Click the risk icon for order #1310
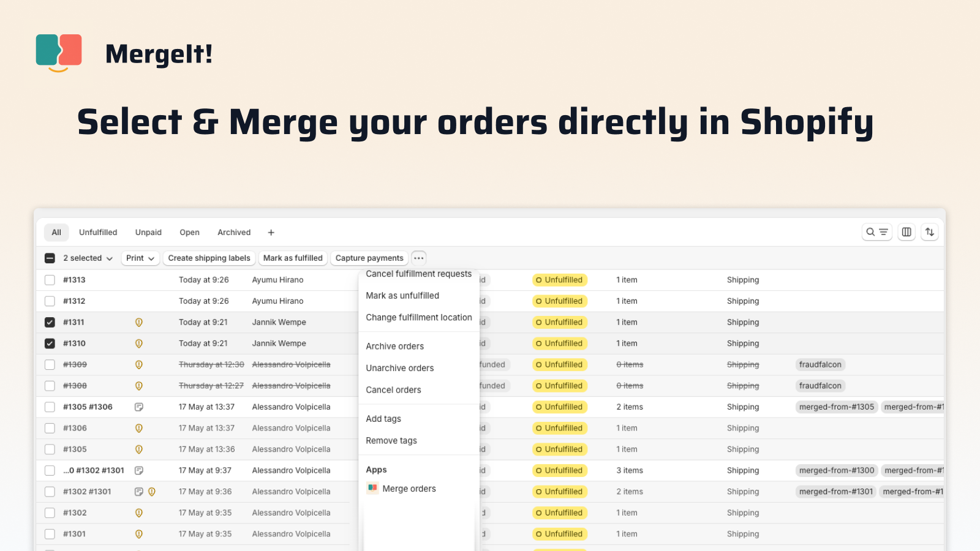The image size is (980, 551). click(x=139, y=343)
